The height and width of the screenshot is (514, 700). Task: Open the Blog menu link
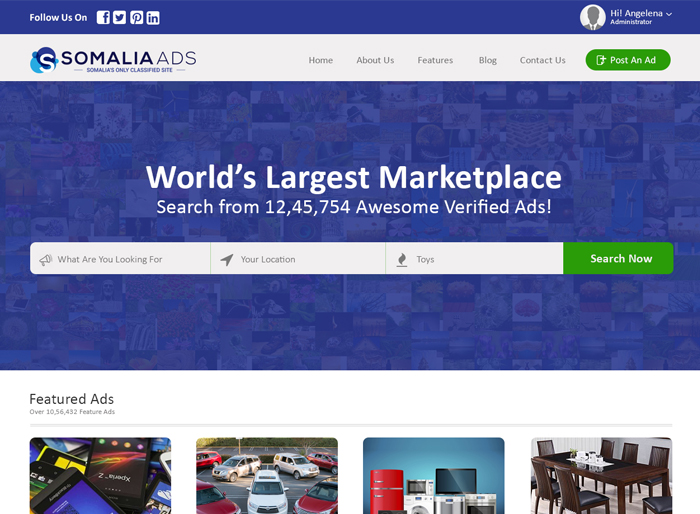(x=487, y=60)
